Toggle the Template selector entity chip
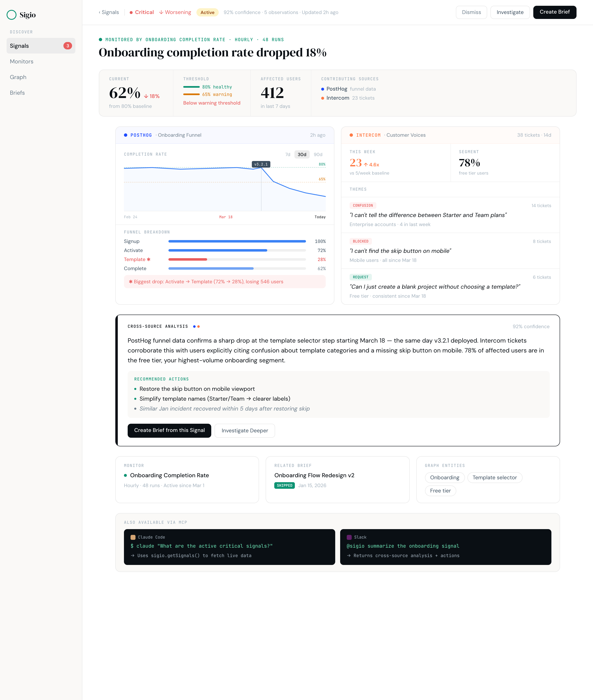The width and height of the screenshot is (593, 700). (x=495, y=477)
